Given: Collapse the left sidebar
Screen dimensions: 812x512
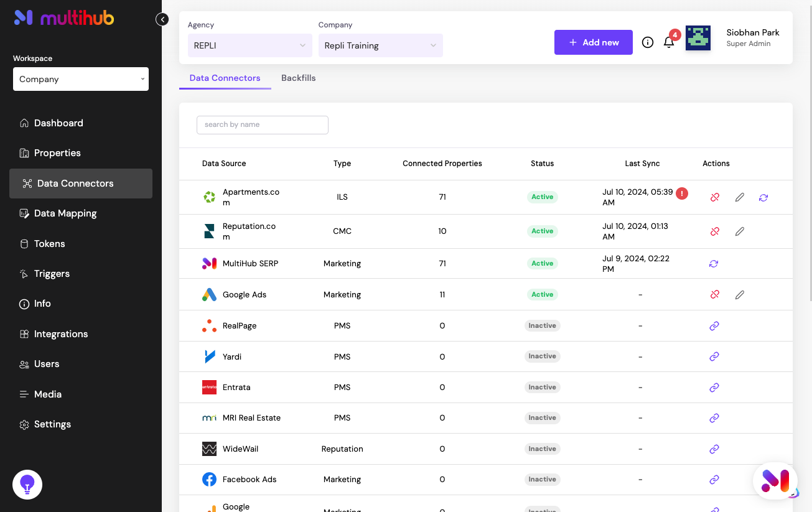Looking at the screenshot, I should [x=162, y=19].
